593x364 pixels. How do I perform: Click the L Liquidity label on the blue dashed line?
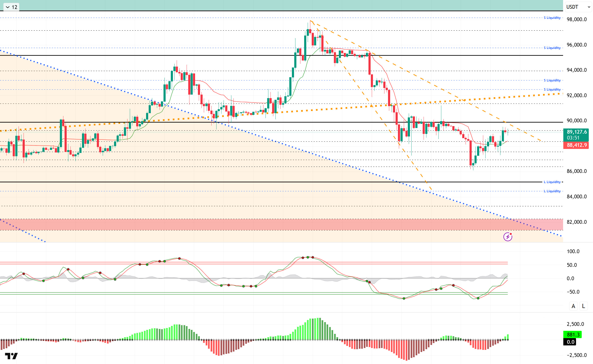click(552, 191)
